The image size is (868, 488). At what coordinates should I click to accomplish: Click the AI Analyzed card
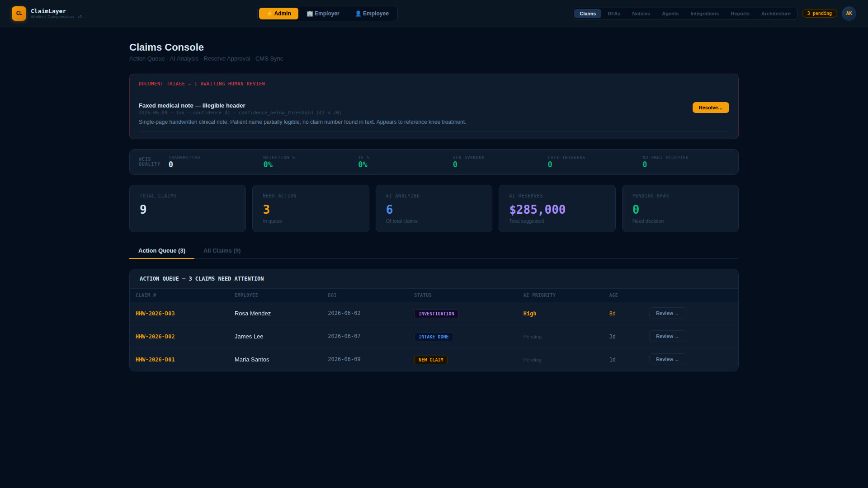pyautogui.click(x=434, y=208)
